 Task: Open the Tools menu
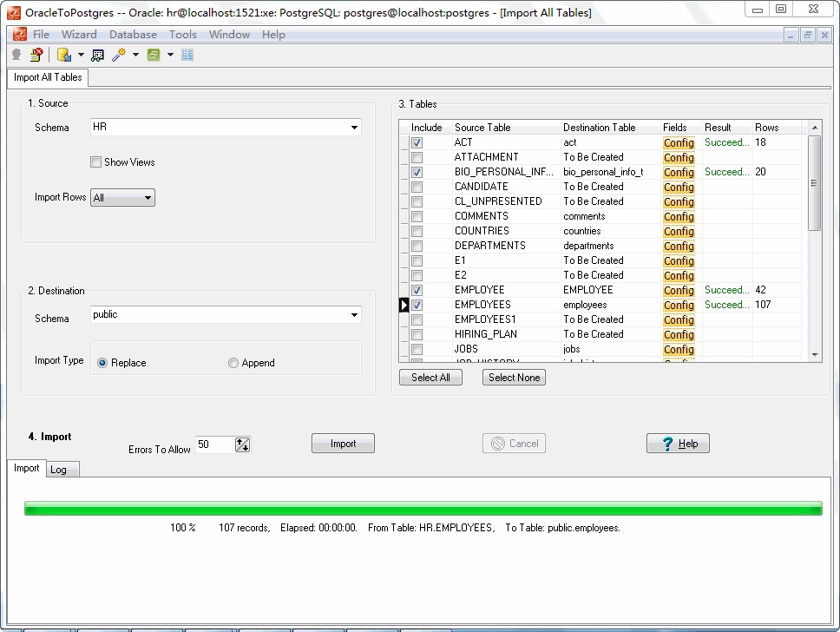click(183, 35)
